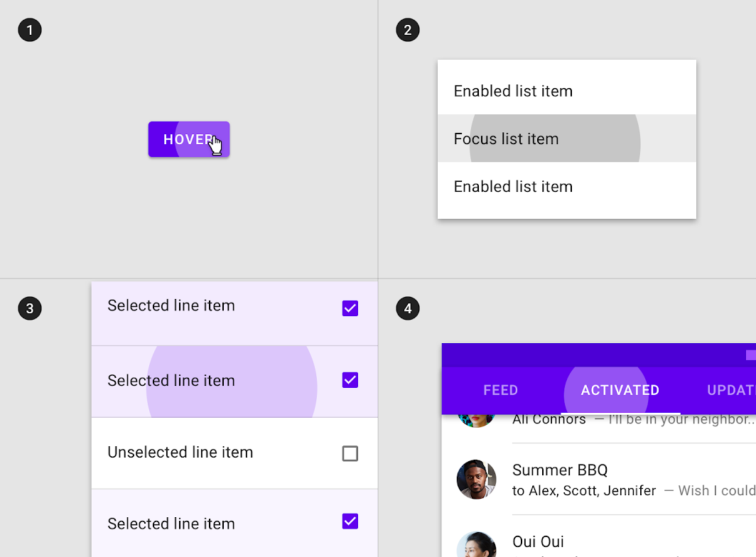
Task: Check the Unselected line item checkbox
Action: pyautogui.click(x=350, y=453)
